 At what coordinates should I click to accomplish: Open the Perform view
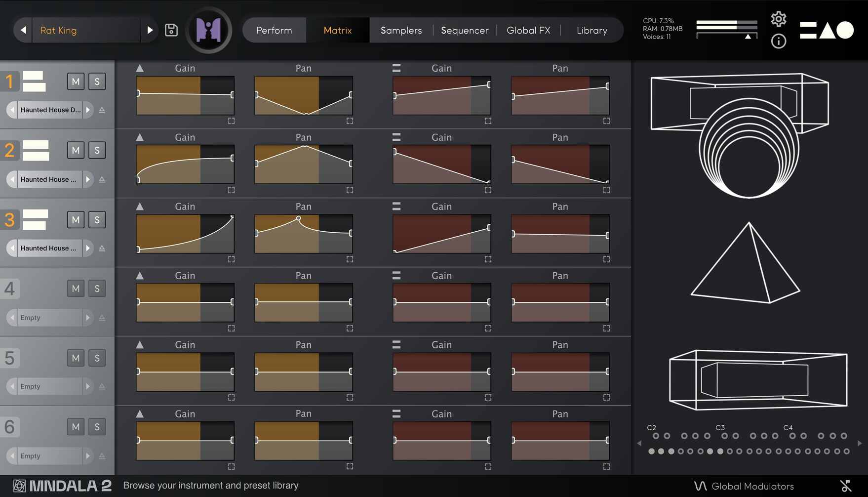[x=274, y=30]
